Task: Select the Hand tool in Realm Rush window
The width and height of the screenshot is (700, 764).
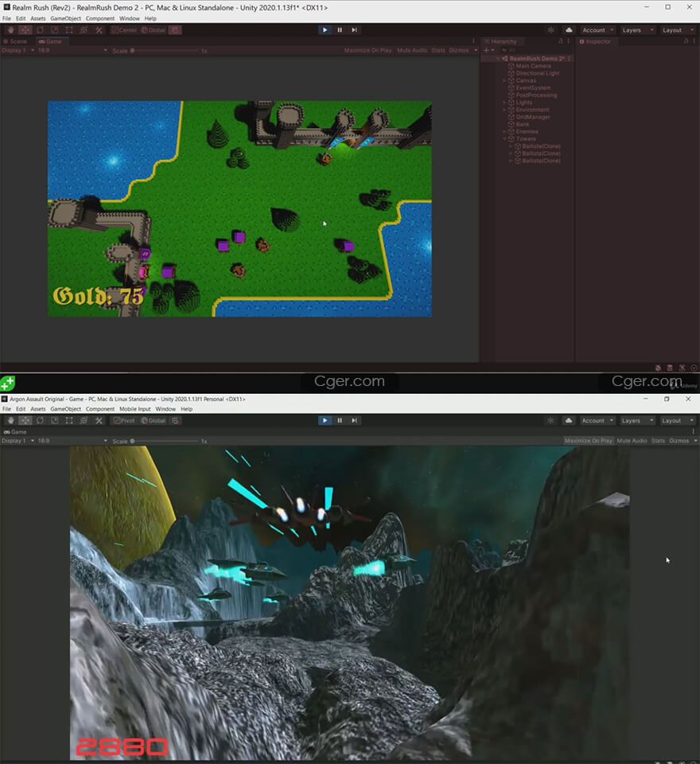Action: (x=10, y=30)
